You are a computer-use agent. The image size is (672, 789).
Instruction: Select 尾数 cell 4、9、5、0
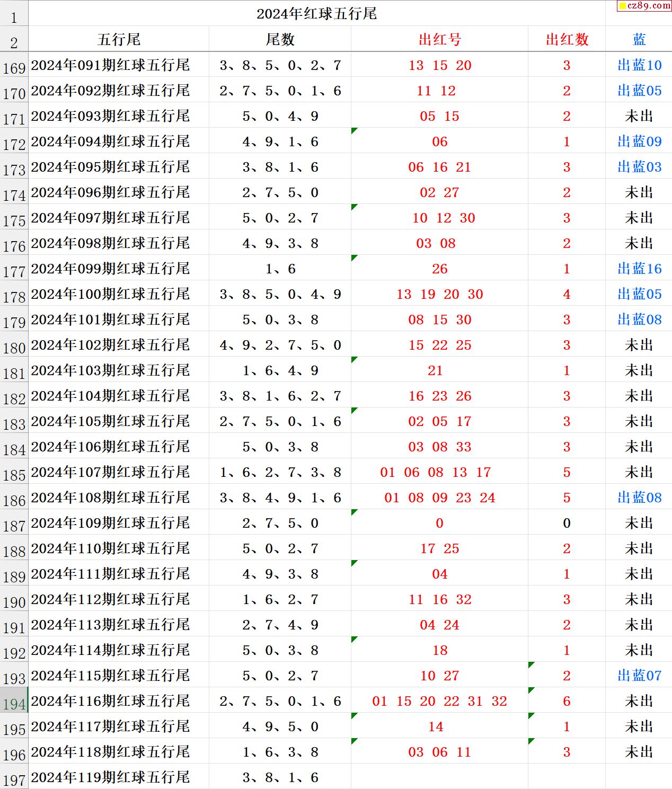coord(280,726)
